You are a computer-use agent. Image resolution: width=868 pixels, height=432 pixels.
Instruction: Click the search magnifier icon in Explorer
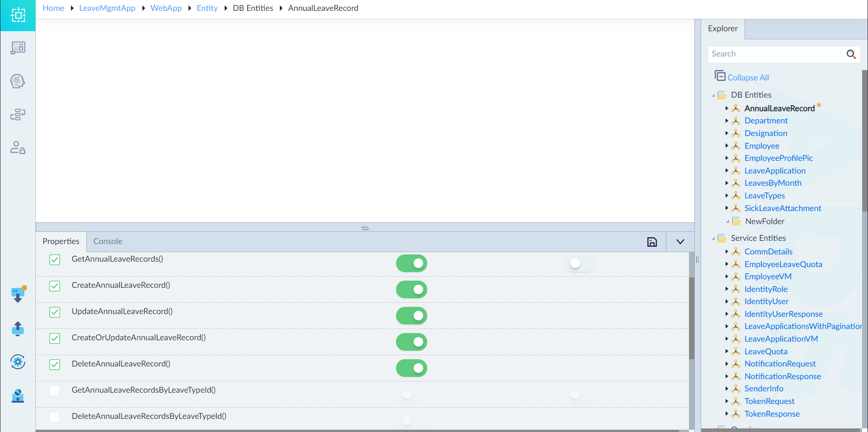pos(851,54)
